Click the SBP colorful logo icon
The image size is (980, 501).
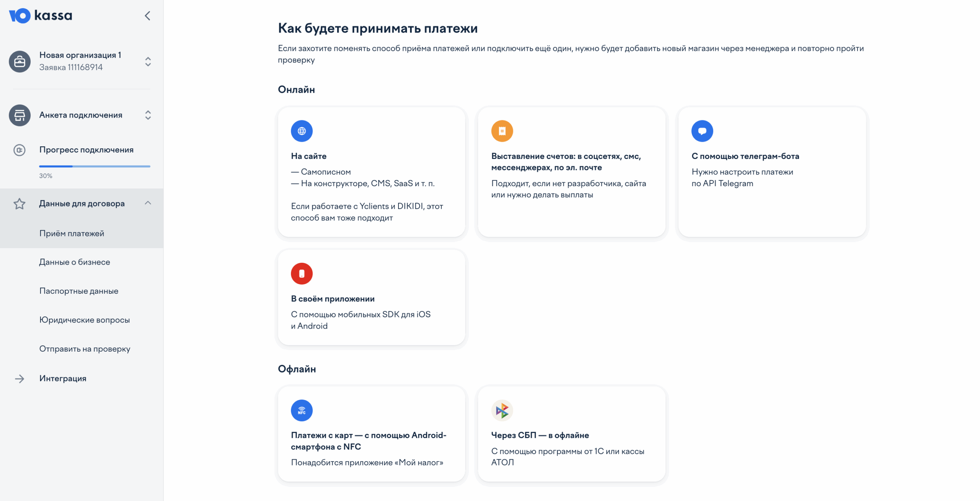click(x=502, y=411)
